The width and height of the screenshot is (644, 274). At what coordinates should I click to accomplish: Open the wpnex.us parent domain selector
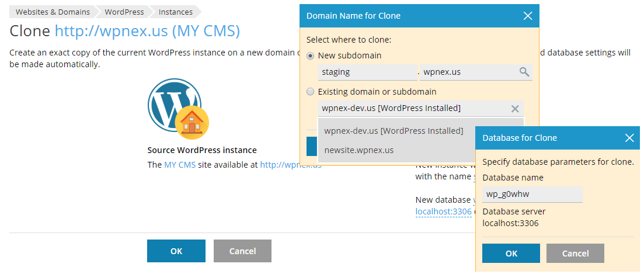coord(469,72)
